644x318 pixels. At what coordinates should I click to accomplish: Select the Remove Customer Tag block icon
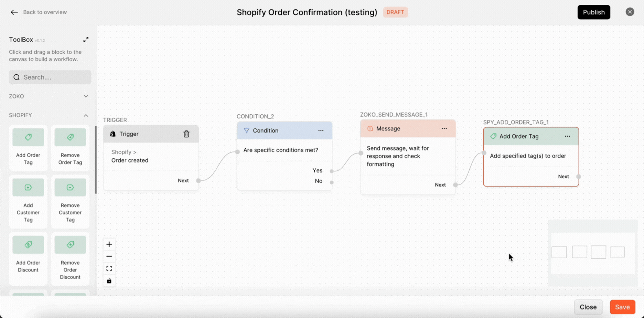coord(70,188)
